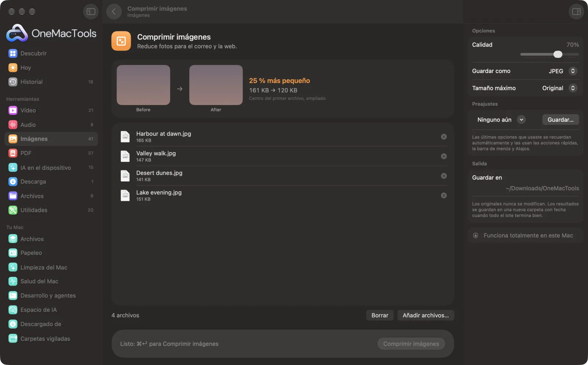
Task: Click the After preview thumbnail
Action: (x=216, y=85)
